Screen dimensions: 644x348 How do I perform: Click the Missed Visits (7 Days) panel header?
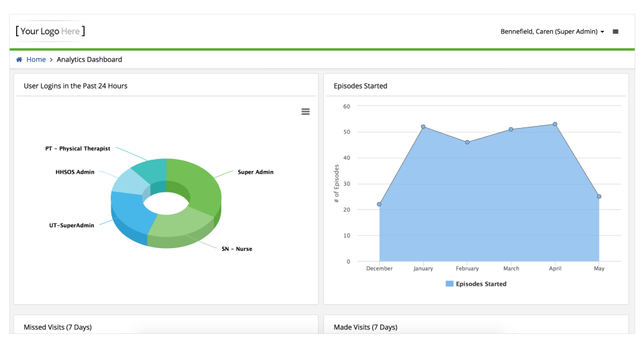pos(58,327)
